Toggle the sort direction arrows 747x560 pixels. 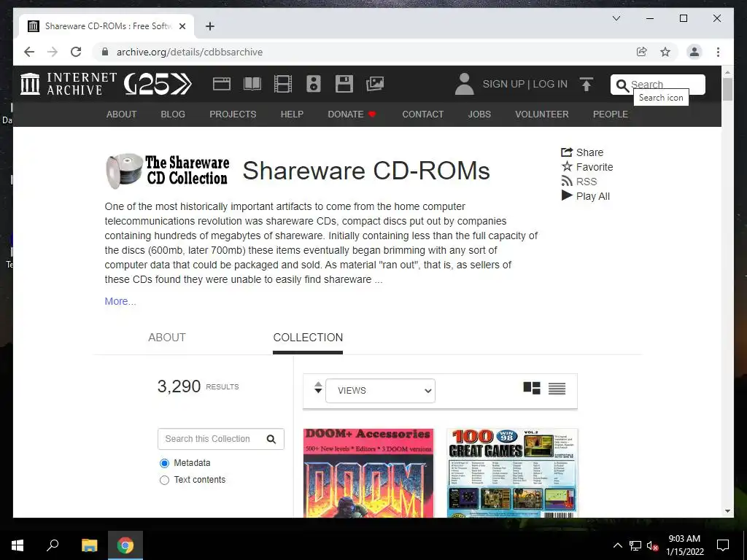pyautogui.click(x=318, y=388)
